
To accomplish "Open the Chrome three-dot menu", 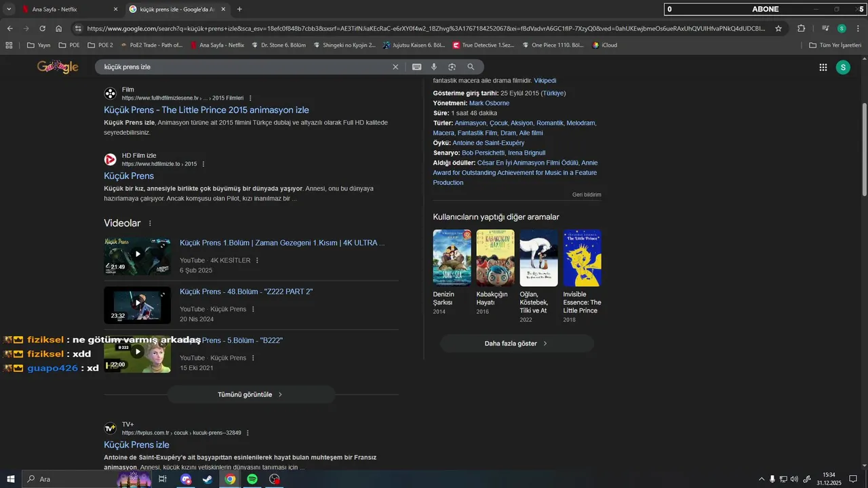I will point(858,28).
